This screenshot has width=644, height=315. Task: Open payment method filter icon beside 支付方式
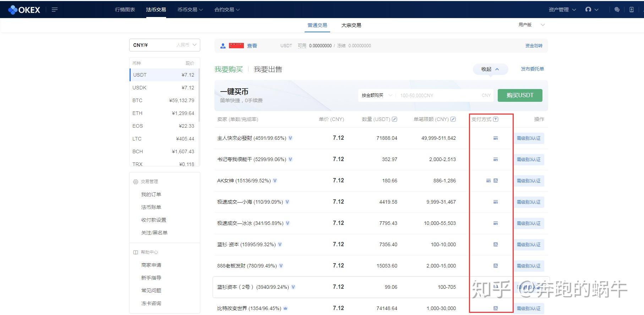tap(496, 119)
